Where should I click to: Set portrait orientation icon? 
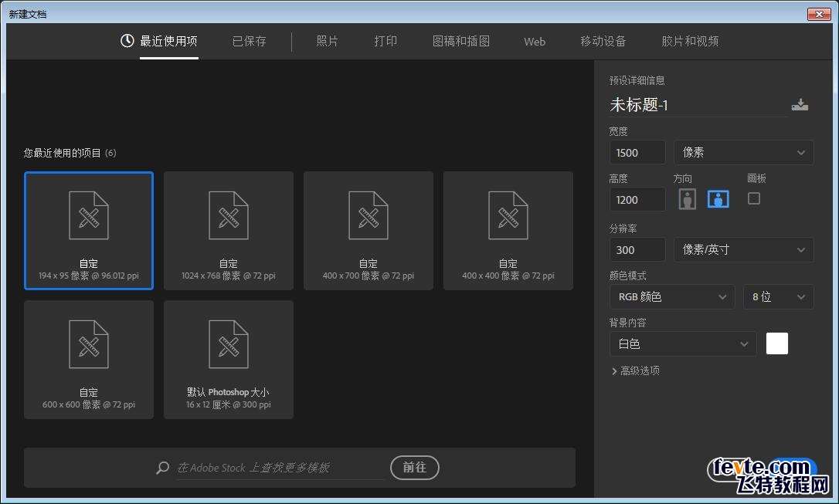687,199
